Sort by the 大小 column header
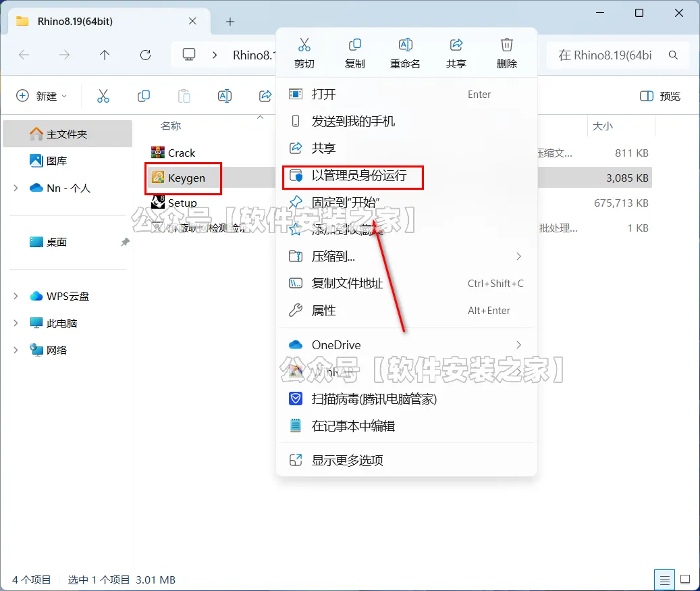The image size is (700, 591). (603, 126)
